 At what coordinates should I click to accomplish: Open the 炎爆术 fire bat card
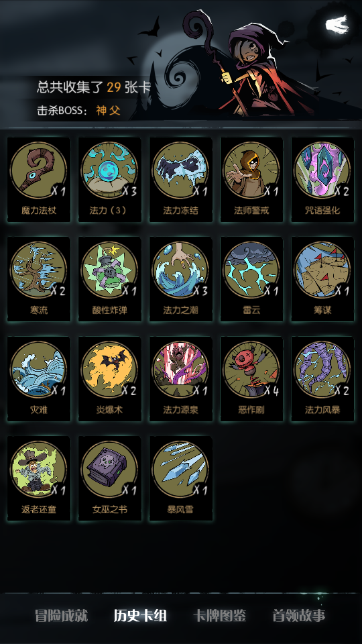pyautogui.click(x=110, y=378)
